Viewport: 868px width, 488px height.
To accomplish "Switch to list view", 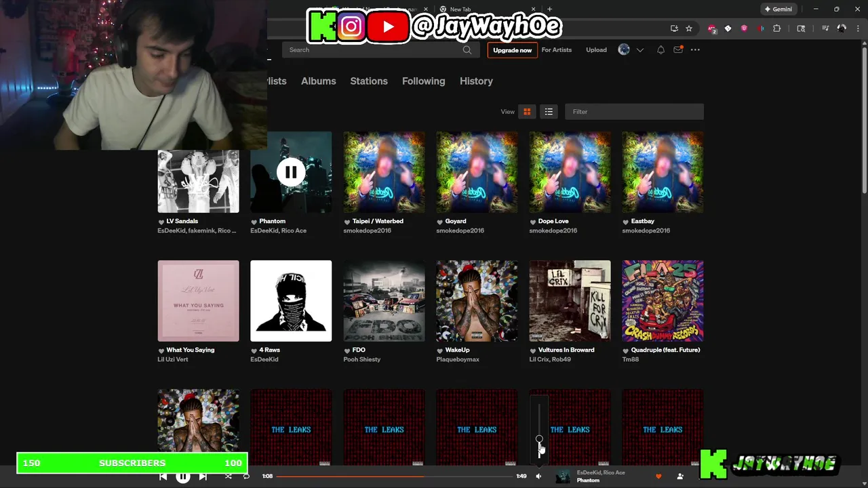I will (549, 112).
